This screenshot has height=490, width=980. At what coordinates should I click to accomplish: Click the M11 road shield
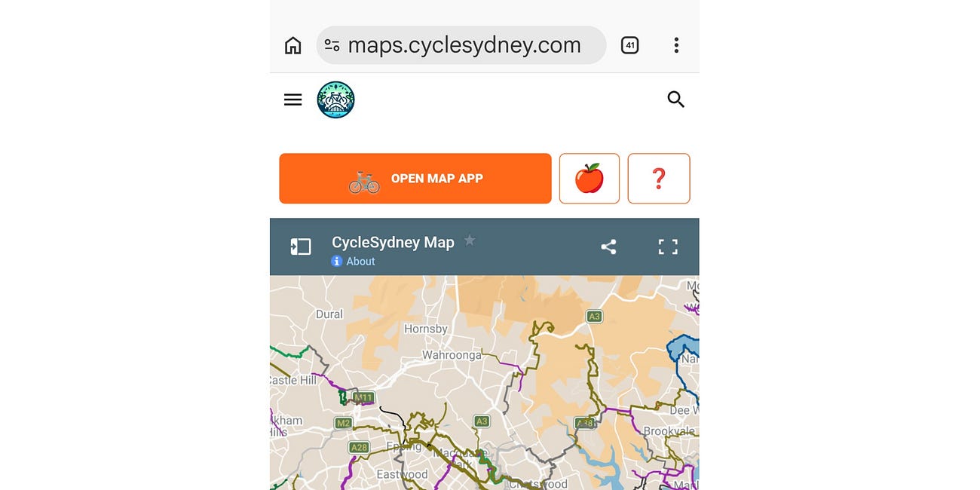click(x=363, y=397)
